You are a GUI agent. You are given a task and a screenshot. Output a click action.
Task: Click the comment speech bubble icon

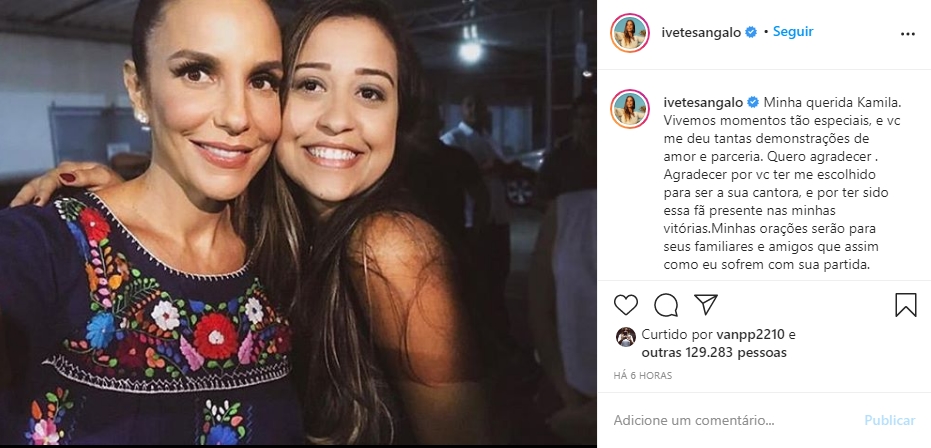point(666,305)
